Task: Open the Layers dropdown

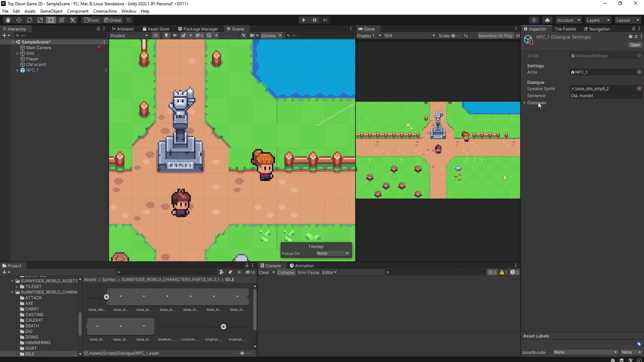Action: tap(598, 20)
